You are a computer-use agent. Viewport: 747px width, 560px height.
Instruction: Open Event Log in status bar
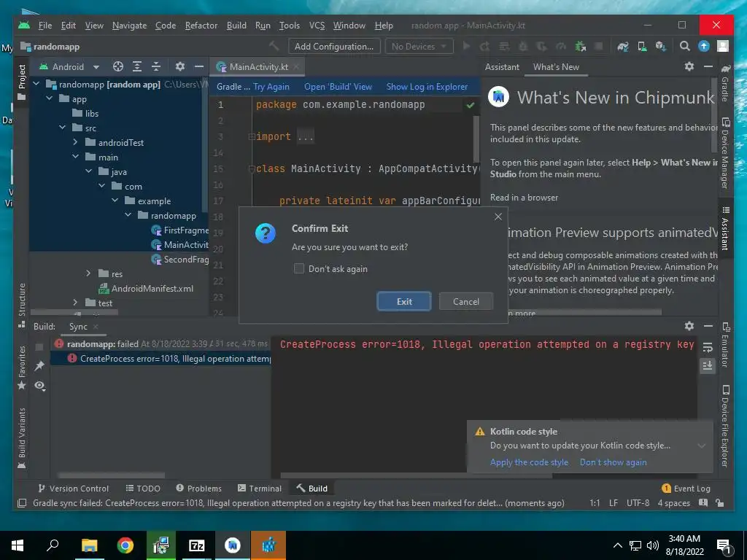coord(686,488)
